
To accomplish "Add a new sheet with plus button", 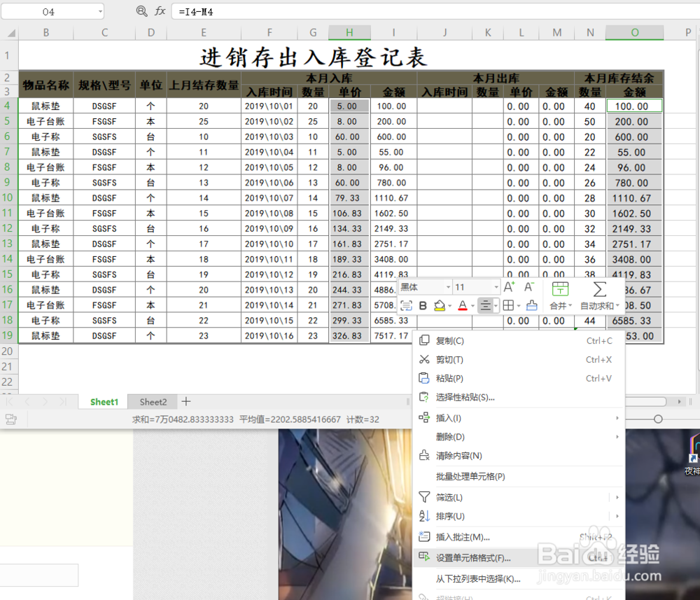I will point(186,401).
